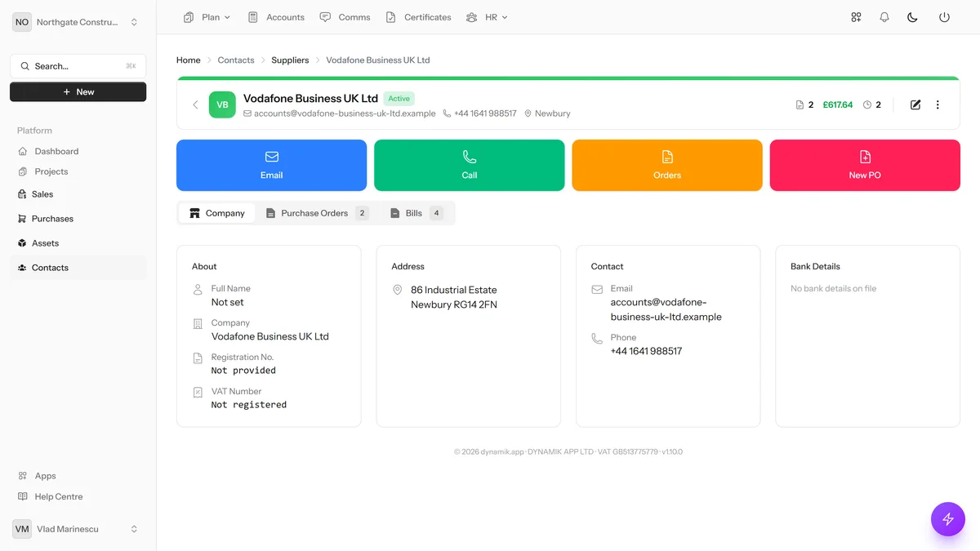
Task: Click the orange Orders action button
Action: tap(667, 165)
